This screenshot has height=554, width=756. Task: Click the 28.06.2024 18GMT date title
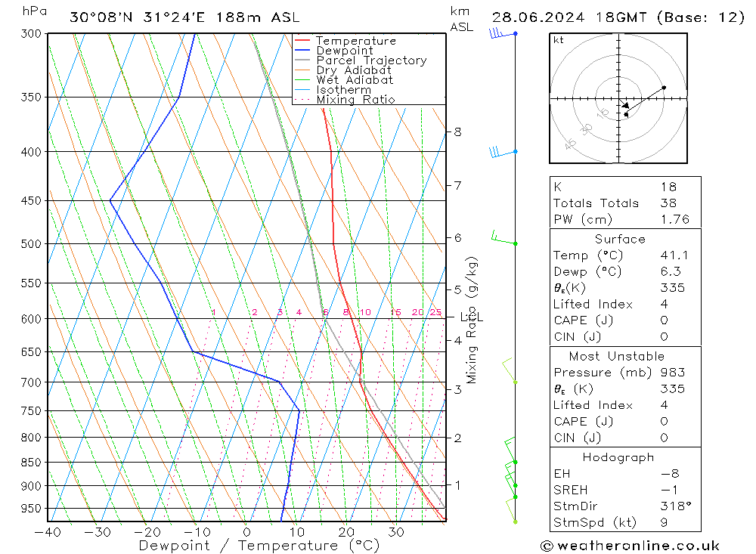[x=569, y=17]
